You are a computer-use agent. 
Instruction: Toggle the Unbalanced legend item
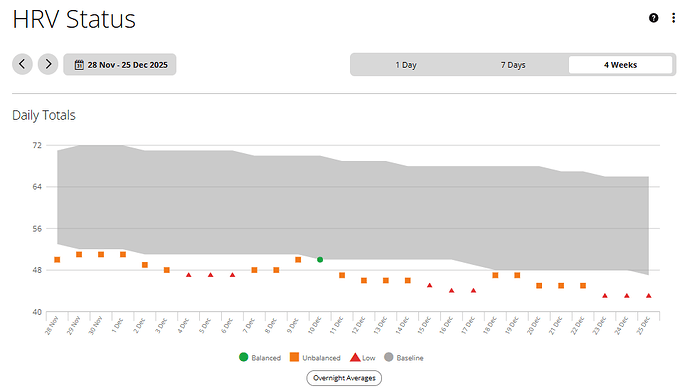click(x=315, y=357)
